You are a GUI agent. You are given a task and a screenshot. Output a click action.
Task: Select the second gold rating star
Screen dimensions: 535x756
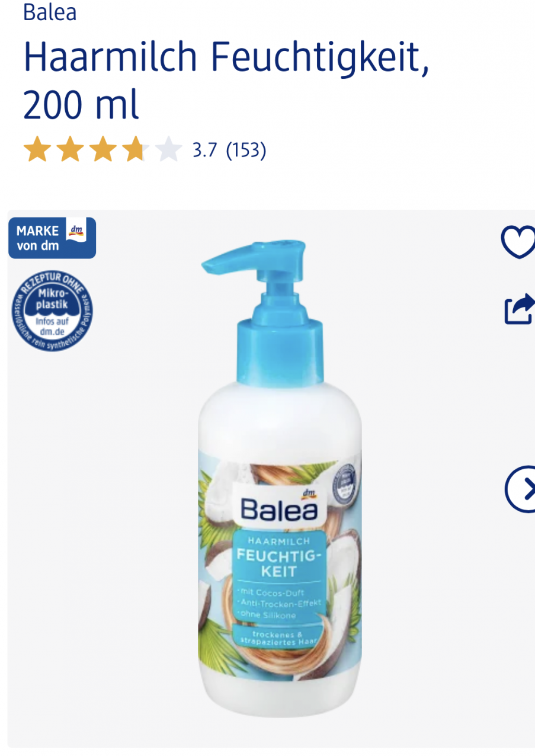pos(70,150)
